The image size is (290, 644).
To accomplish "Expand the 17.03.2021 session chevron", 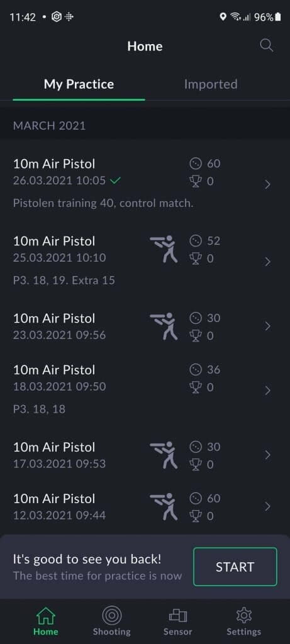I will click(268, 455).
